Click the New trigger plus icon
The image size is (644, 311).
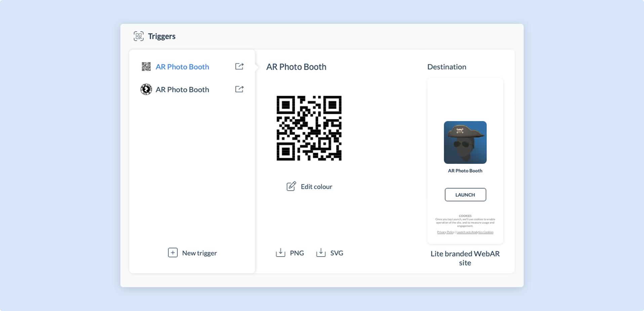tap(173, 253)
